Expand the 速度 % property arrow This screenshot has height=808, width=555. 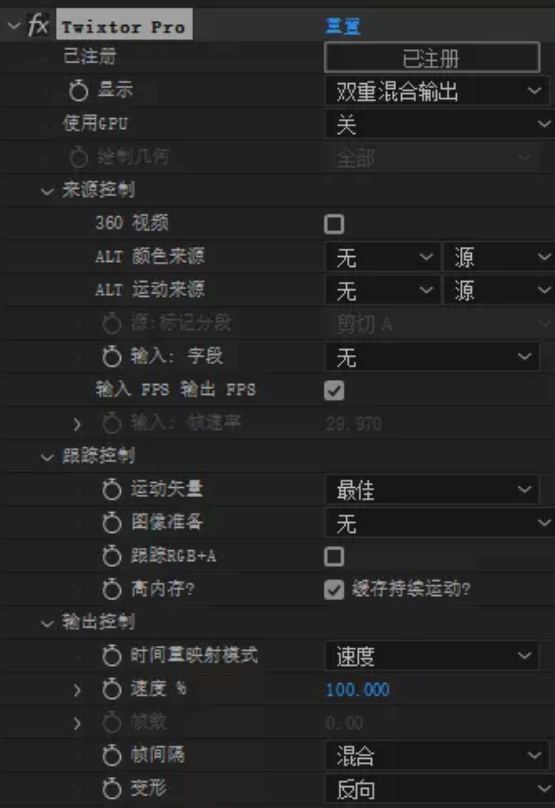tap(77, 689)
